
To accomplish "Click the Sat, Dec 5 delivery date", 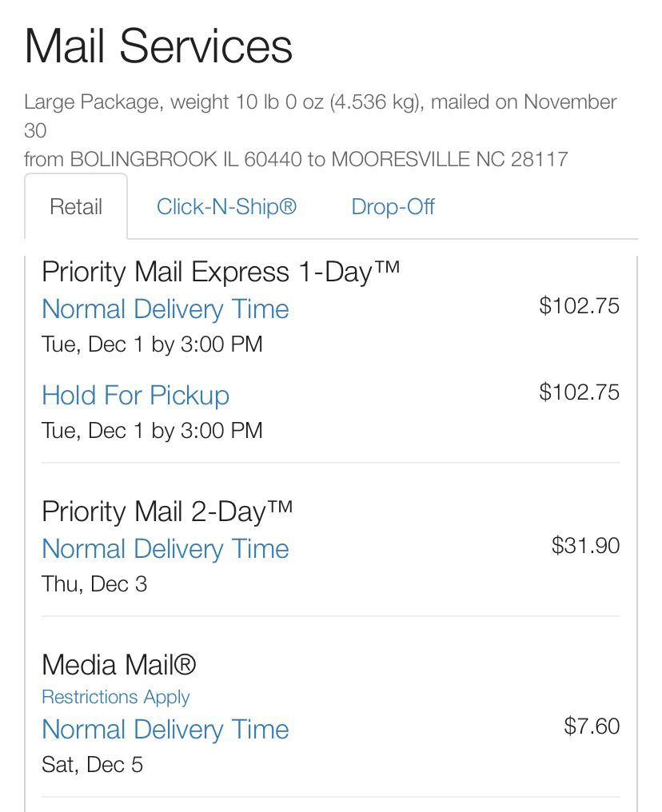I will point(92,764).
